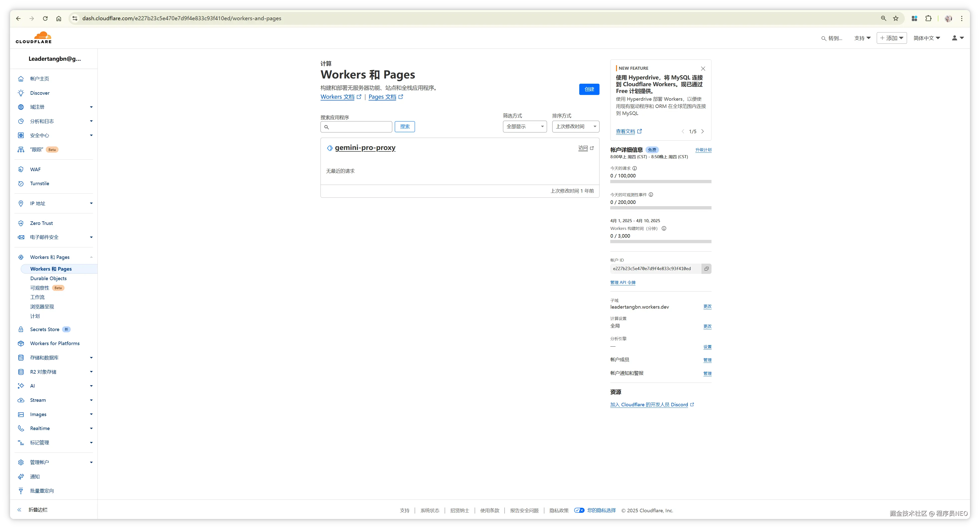This screenshot has width=980, height=529.
Task: Click the Zero Trust sidebar icon
Action: [x=21, y=223]
